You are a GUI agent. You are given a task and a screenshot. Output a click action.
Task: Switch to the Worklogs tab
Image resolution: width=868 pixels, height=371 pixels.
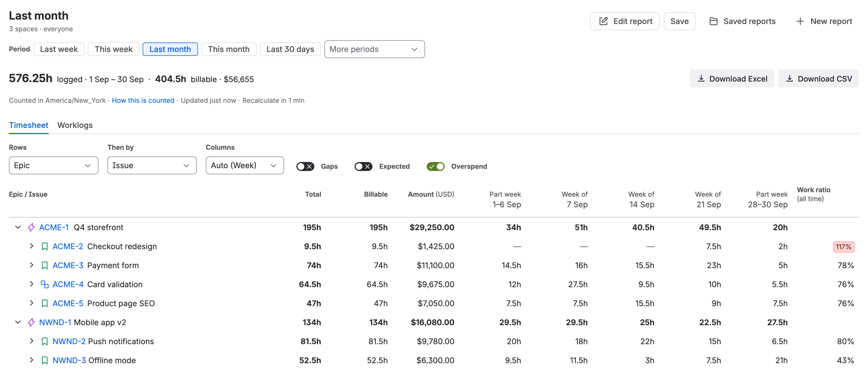click(75, 125)
